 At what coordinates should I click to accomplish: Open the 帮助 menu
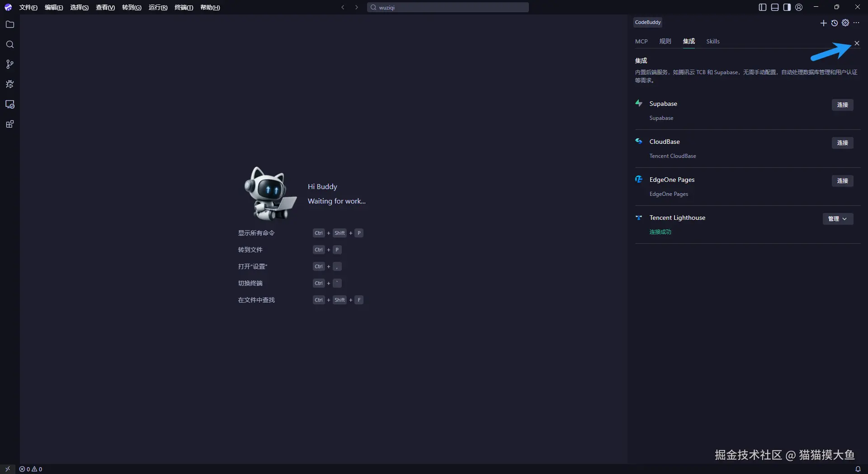(x=210, y=7)
